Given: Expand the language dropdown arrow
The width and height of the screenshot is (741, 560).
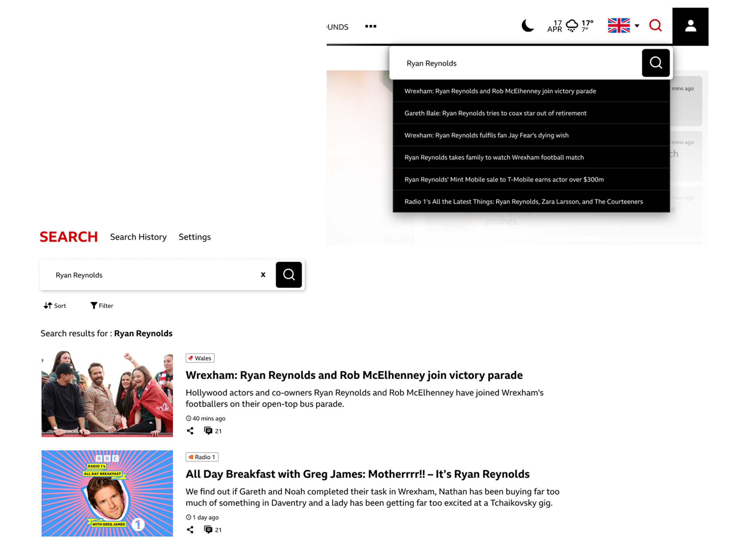Looking at the screenshot, I should (637, 26).
